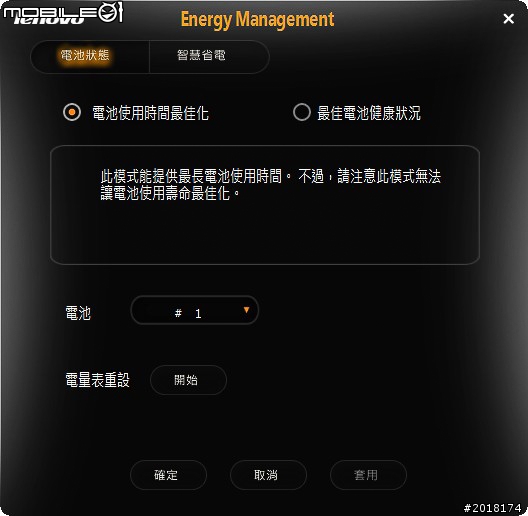Select 最佳電池健康狀況 radio button
Screen dimensions: 528x516
[301, 112]
